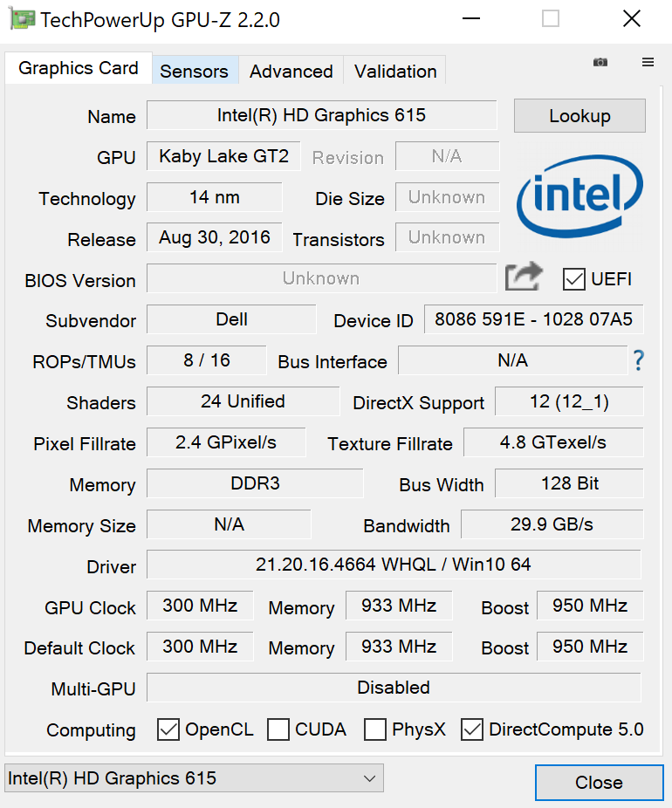Click the Bus Interface question mark icon
Screen dimensions: 672x808
pos(639,360)
